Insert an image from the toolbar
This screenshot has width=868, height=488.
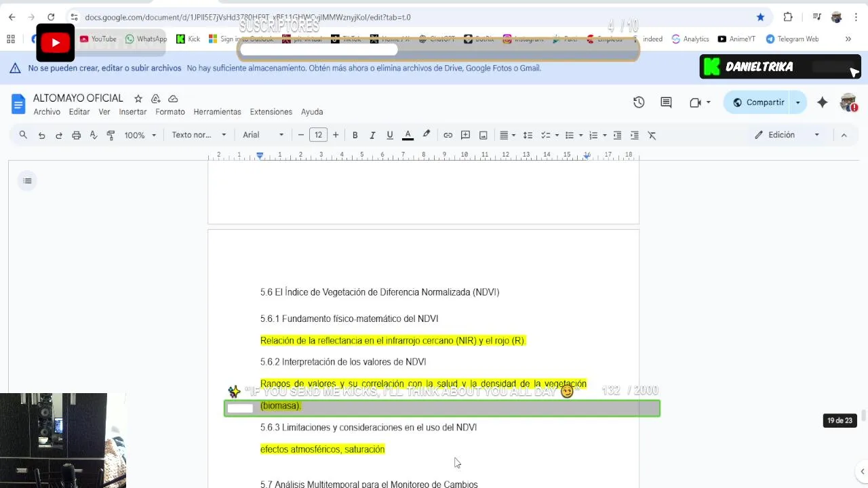click(x=483, y=135)
